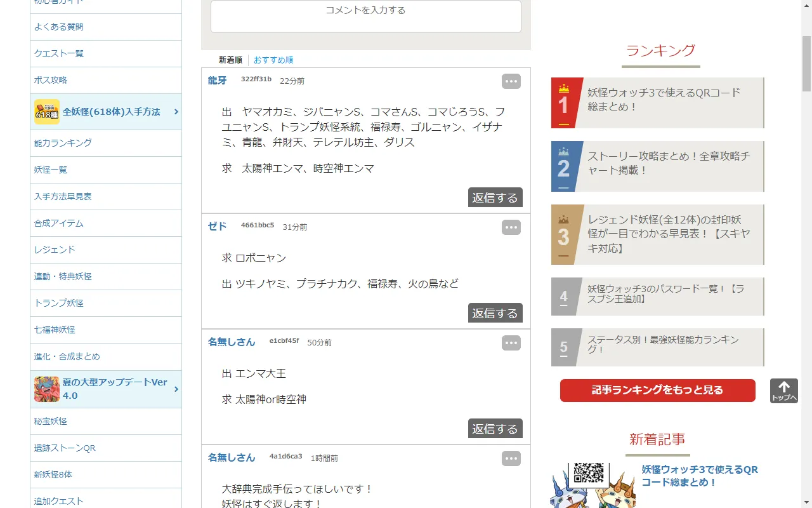Click the トップへ back-to-top arrow
812x508 pixels.
coord(784,391)
